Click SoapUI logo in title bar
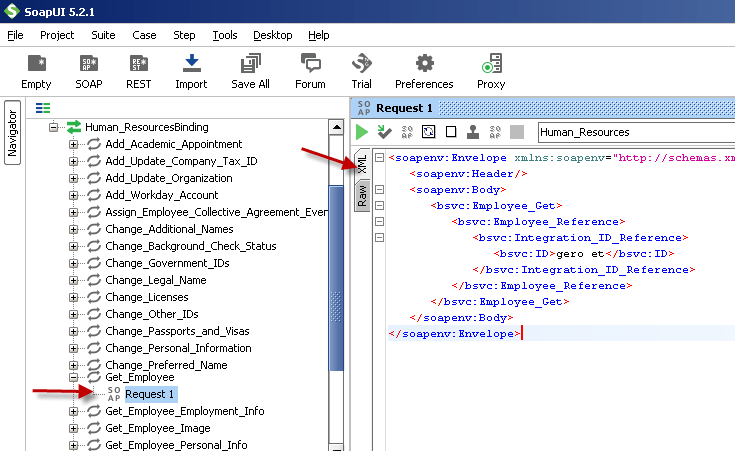 pos(11,11)
